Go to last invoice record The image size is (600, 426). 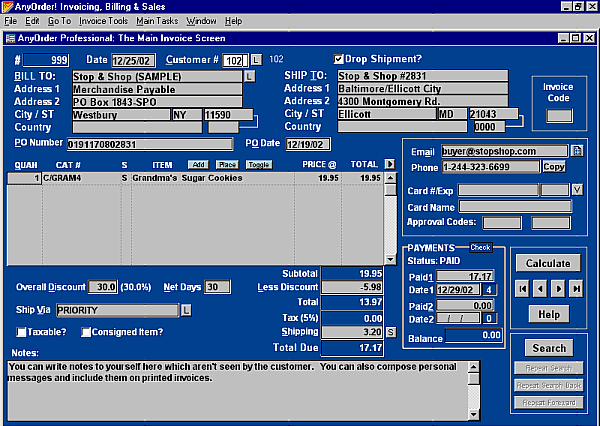tap(576, 289)
